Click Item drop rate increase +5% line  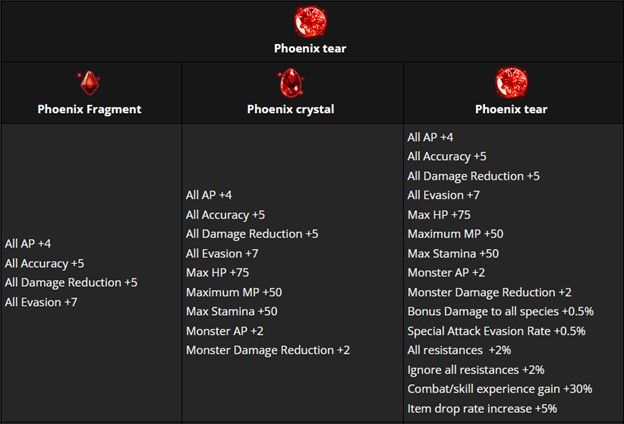(482, 408)
